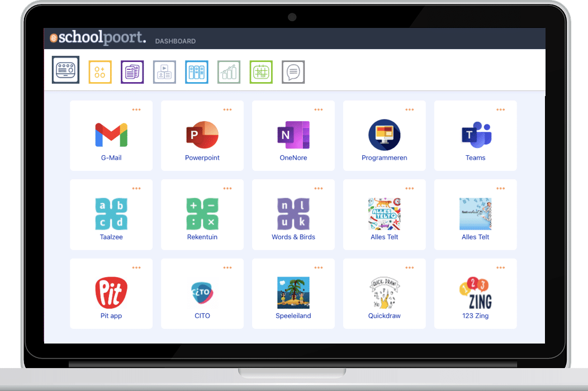
Task: Open the 123 Zing app icon
Action: pyautogui.click(x=476, y=293)
